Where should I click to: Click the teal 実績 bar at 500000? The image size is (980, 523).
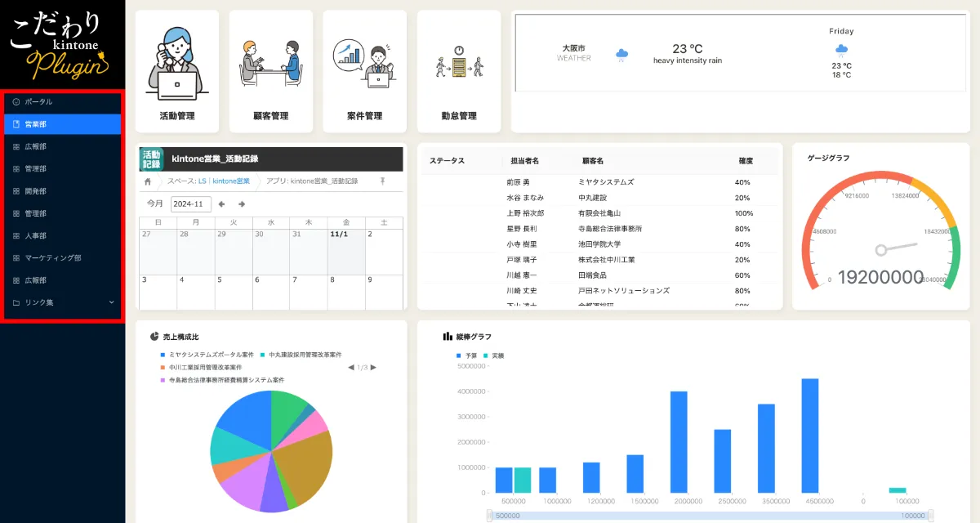click(x=523, y=480)
